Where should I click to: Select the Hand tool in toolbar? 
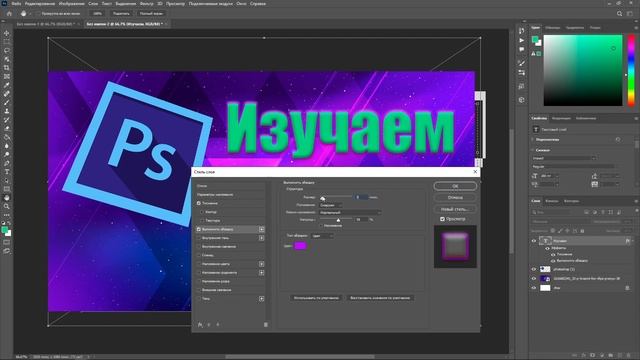7,198
